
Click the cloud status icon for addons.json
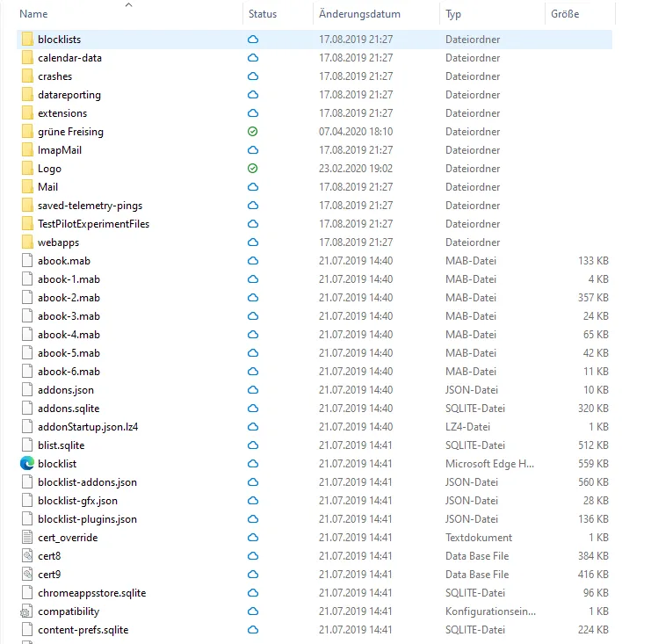pos(253,390)
